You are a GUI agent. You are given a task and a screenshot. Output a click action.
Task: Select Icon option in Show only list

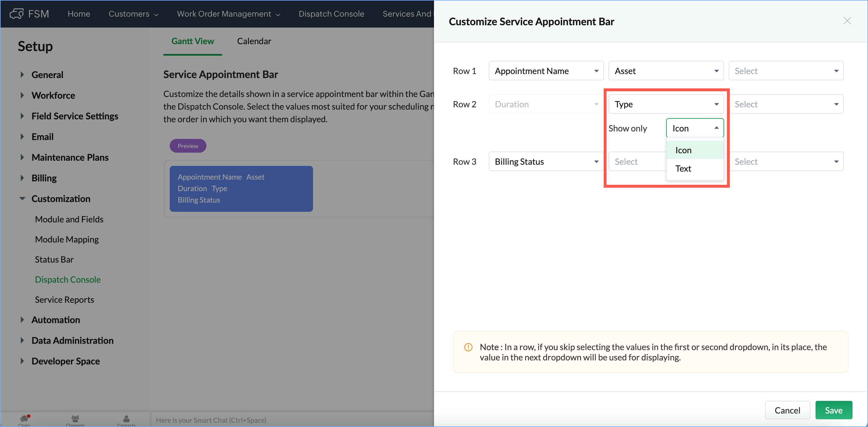(x=683, y=150)
